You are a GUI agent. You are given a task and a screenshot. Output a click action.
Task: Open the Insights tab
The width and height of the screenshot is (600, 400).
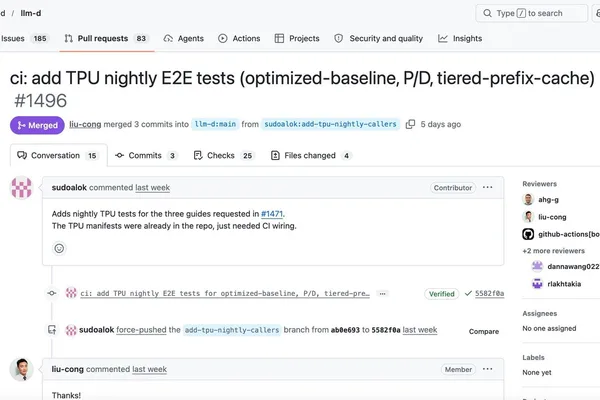(x=460, y=38)
